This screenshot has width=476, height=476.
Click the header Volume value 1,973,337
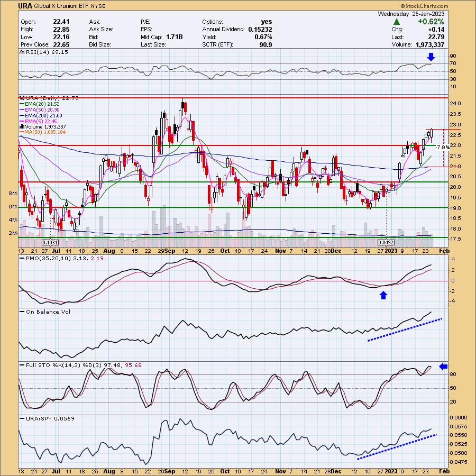(x=430, y=44)
